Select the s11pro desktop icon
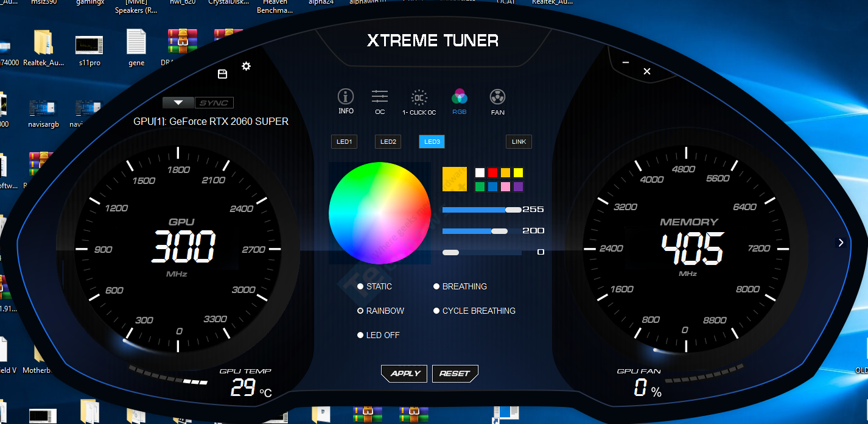Image resolution: width=868 pixels, height=424 pixels. (x=89, y=50)
